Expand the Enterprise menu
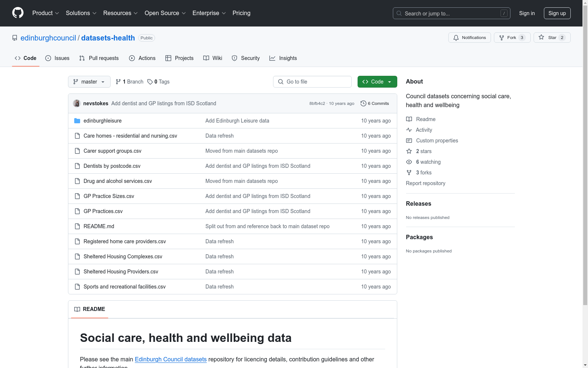 (209, 13)
